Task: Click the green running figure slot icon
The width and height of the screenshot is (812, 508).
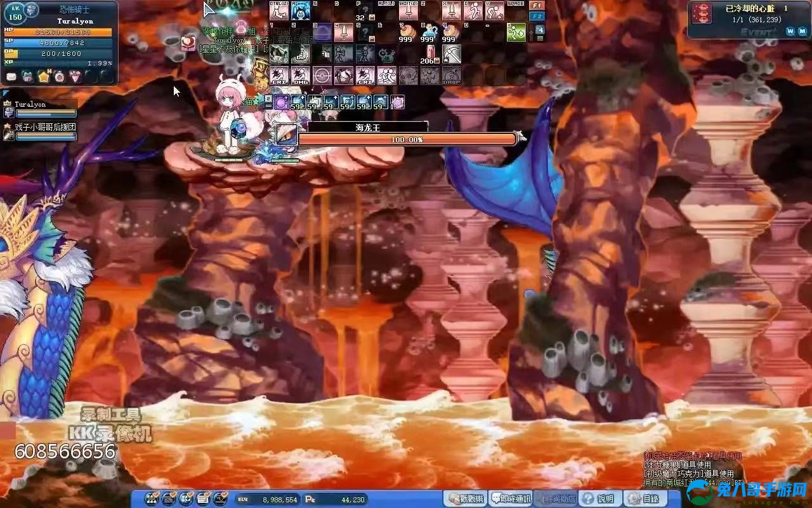Action: (x=516, y=32)
